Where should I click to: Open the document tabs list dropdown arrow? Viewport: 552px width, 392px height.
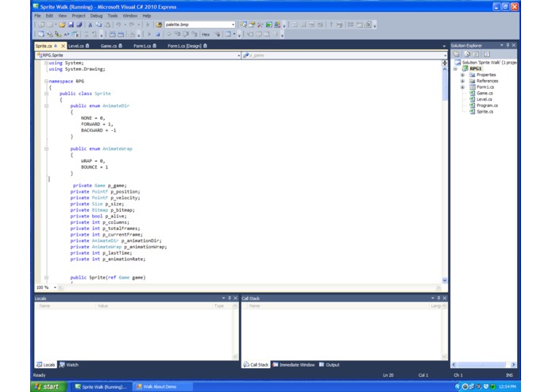[x=444, y=46]
